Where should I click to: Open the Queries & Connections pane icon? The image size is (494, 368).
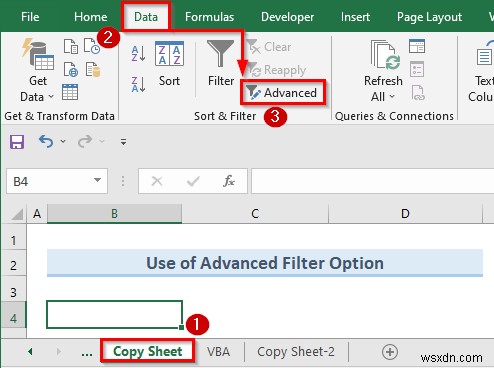click(417, 46)
